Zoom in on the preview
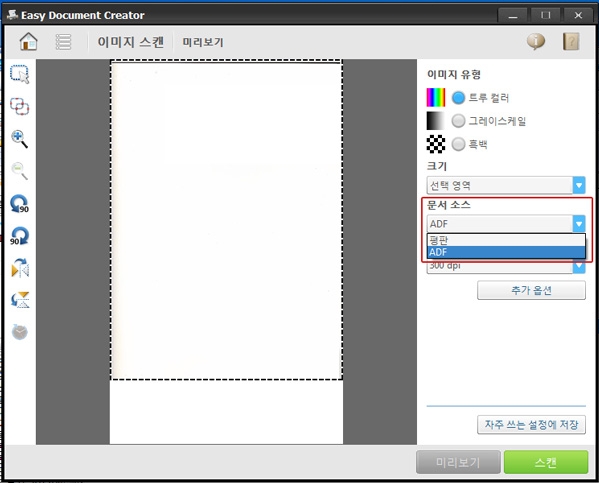Image resolution: width=599 pixels, height=484 pixels. pyautogui.click(x=19, y=139)
